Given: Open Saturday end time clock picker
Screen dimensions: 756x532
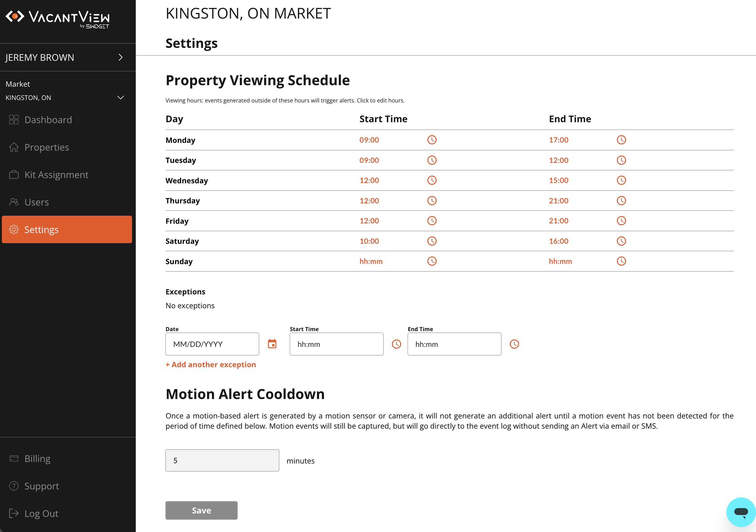Looking at the screenshot, I should click(x=621, y=241).
